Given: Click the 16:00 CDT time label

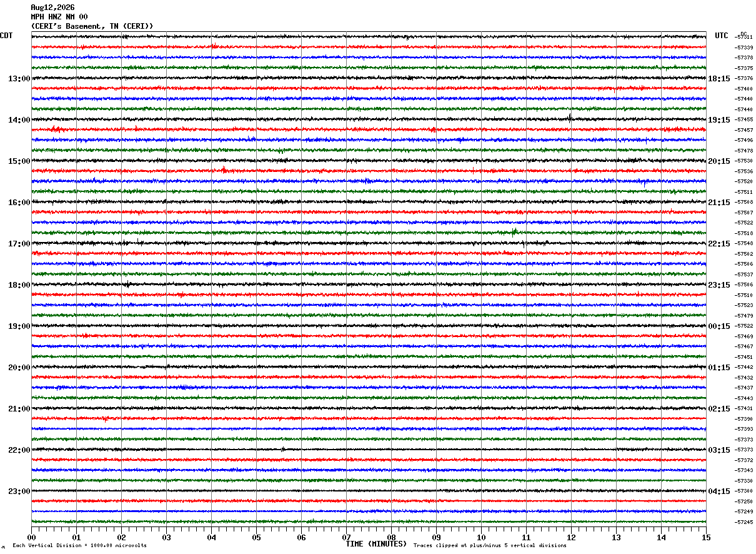Looking at the screenshot, I should (19, 202).
